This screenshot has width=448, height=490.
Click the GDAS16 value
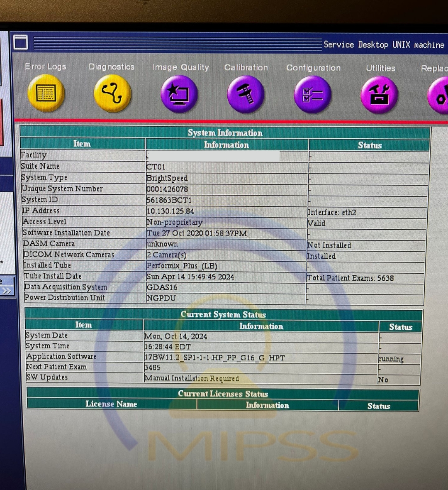click(162, 287)
